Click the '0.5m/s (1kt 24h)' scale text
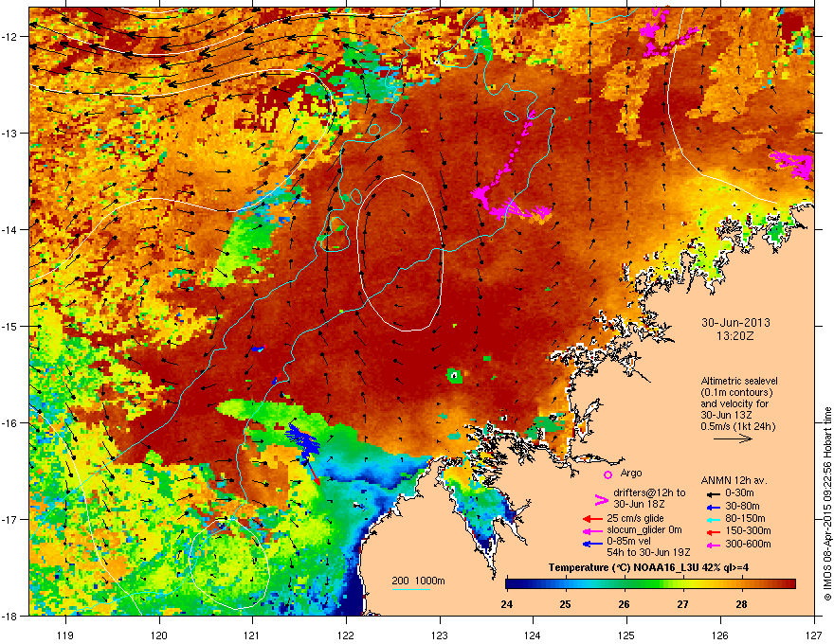 (737, 426)
